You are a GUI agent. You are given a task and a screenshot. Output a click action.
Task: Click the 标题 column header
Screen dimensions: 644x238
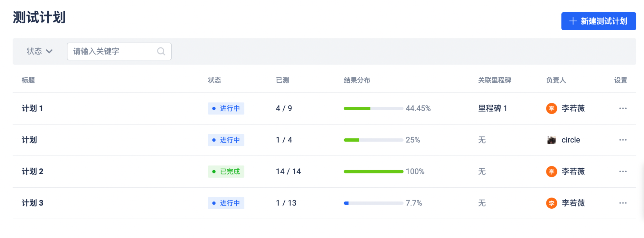coord(28,80)
